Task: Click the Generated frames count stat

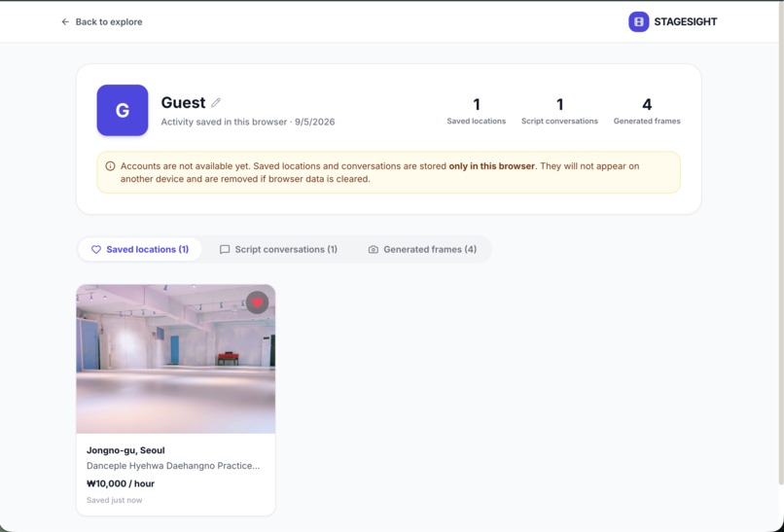Action: pos(647,111)
